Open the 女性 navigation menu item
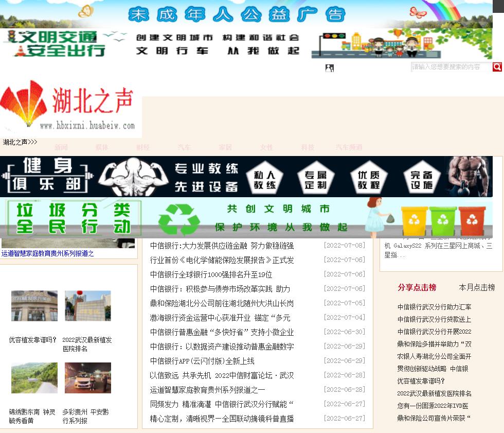 pyautogui.click(x=266, y=147)
